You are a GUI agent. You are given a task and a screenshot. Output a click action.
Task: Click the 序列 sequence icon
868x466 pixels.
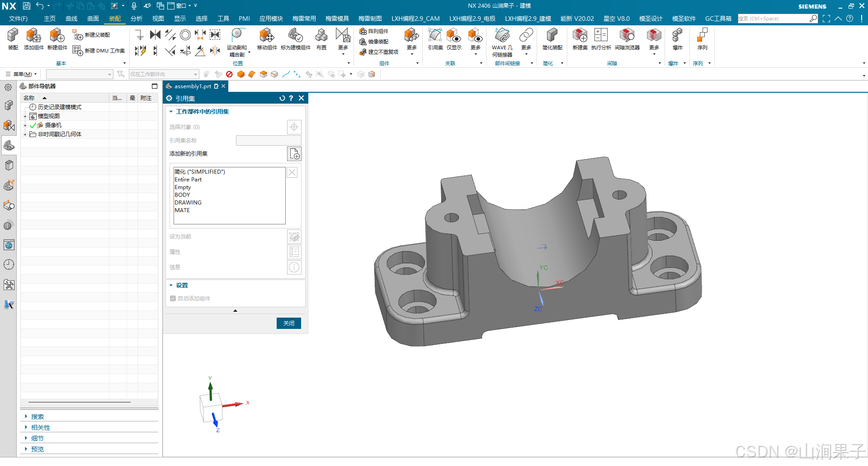[x=702, y=38]
